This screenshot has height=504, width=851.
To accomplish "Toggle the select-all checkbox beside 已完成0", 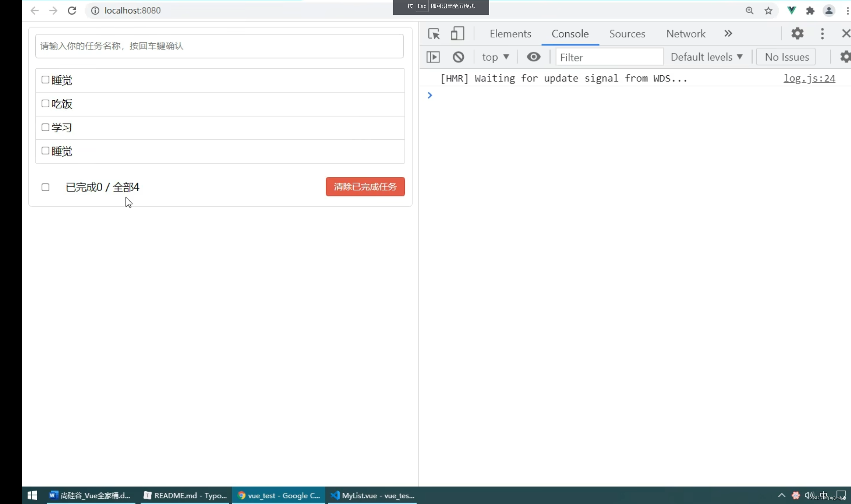I will pyautogui.click(x=45, y=187).
